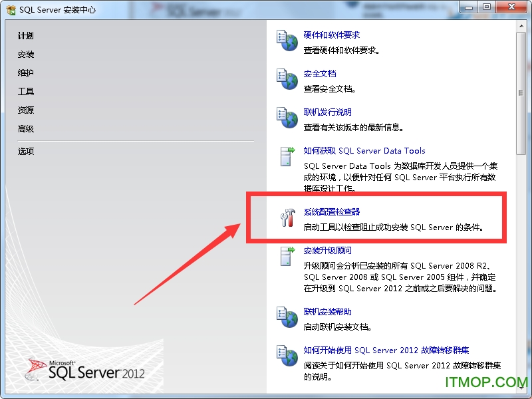The image size is (532, 399).
Task: Select 安装 in the sidebar
Action: [25, 54]
